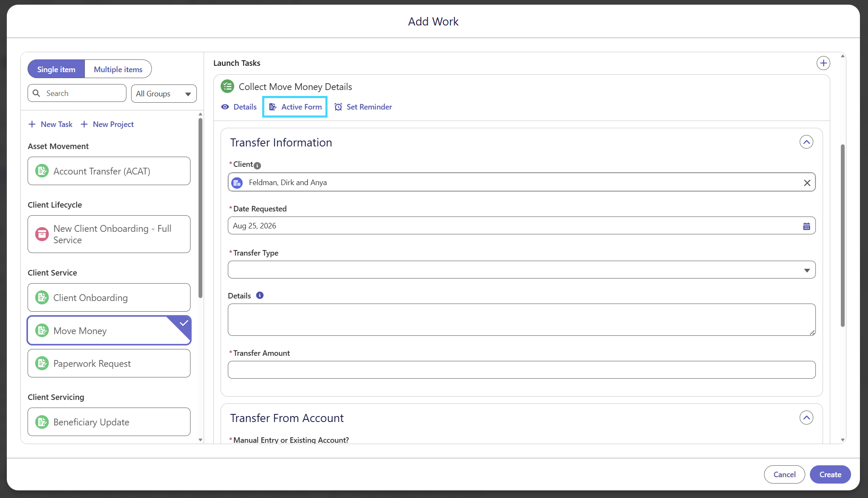Click the Active Form document icon
Viewport: 868px width, 498px height.
273,107
